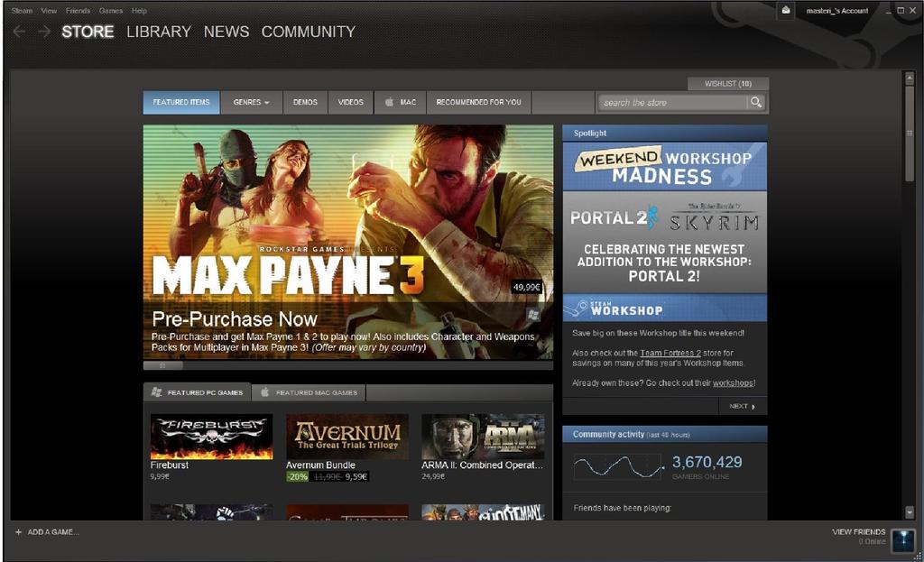Click the vertical scrollbar thumb
This screenshot has width=924, height=562.
click(x=910, y=134)
